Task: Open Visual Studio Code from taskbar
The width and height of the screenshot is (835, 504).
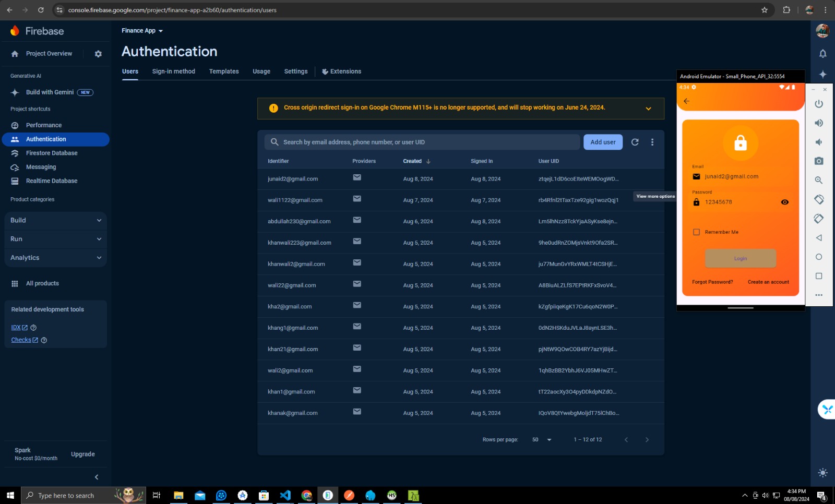Action: [285, 495]
